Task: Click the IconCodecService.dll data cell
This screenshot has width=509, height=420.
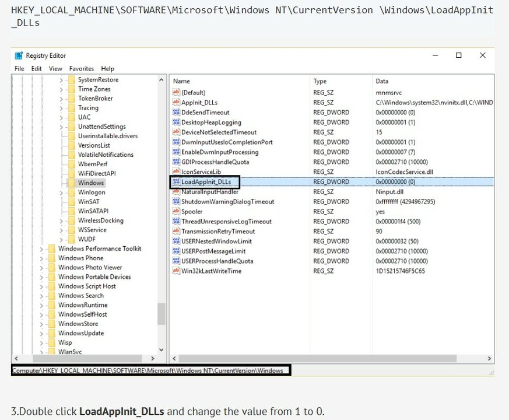Action: click(x=405, y=172)
